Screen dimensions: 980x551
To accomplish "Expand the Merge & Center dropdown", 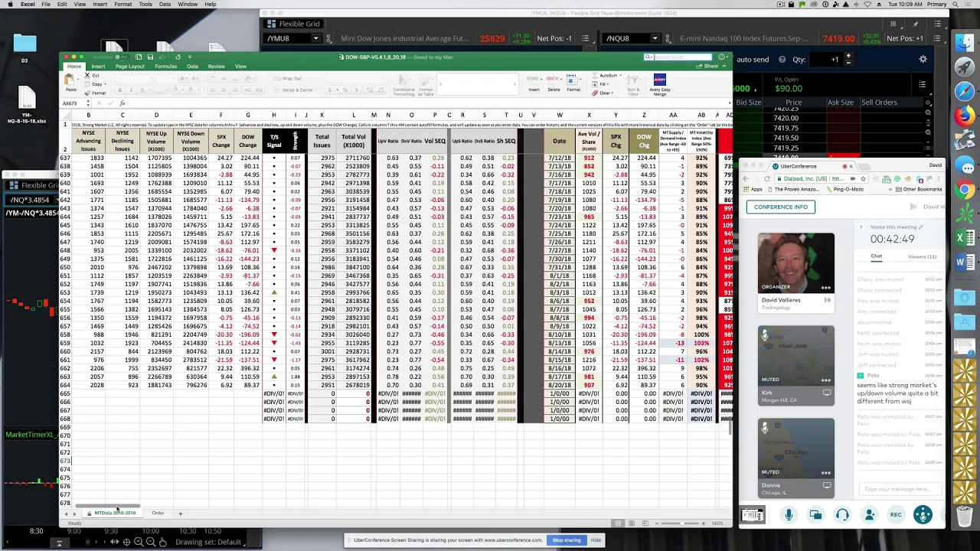I will click(315, 90).
